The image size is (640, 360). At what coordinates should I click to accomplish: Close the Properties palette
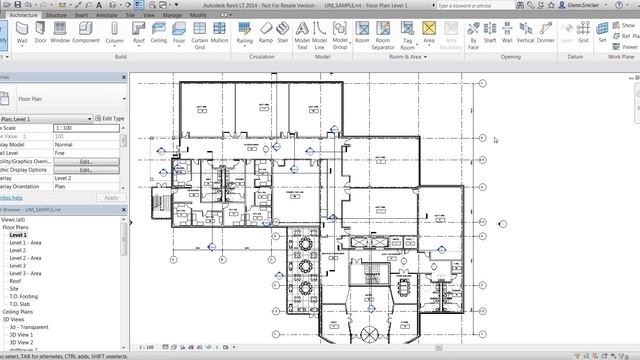pyautogui.click(x=124, y=77)
